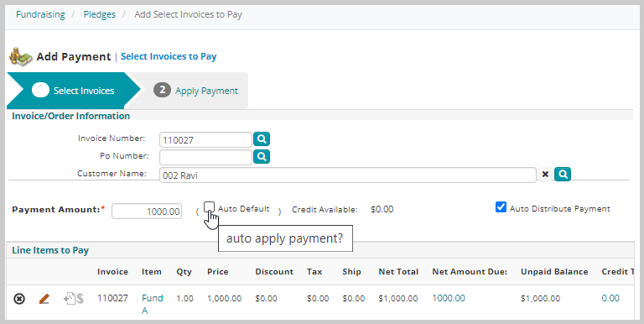The image size is (644, 324).
Task: Open the Pledges breadcrumb link
Action: (100, 14)
